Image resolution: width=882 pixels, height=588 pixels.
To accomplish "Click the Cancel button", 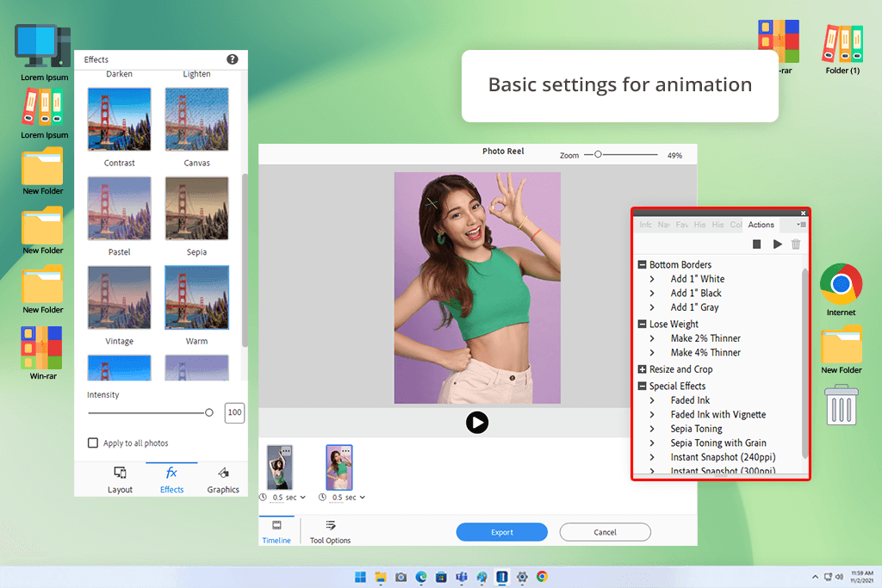I will (605, 532).
